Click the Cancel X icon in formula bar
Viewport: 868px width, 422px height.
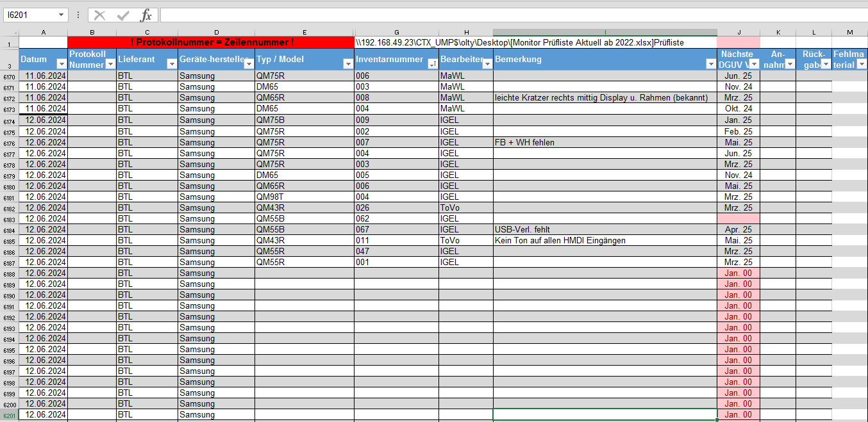click(x=100, y=15)
